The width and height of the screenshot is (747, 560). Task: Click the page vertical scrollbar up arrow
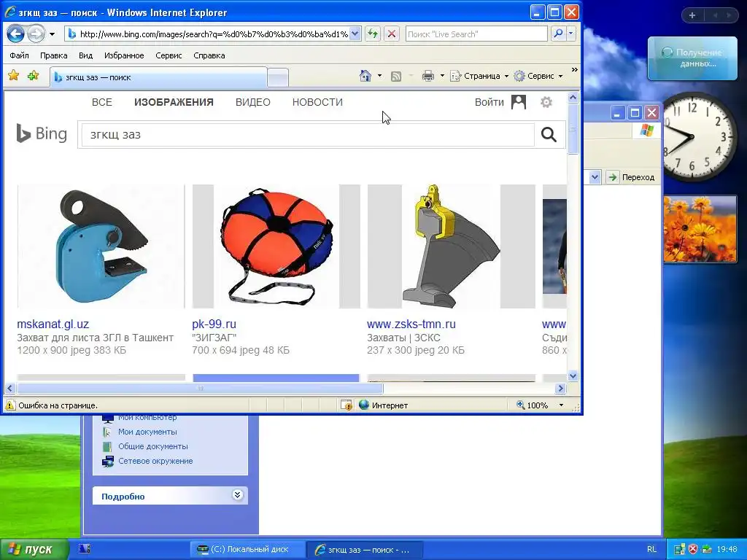pyautogui.click(x=573, y=98)
